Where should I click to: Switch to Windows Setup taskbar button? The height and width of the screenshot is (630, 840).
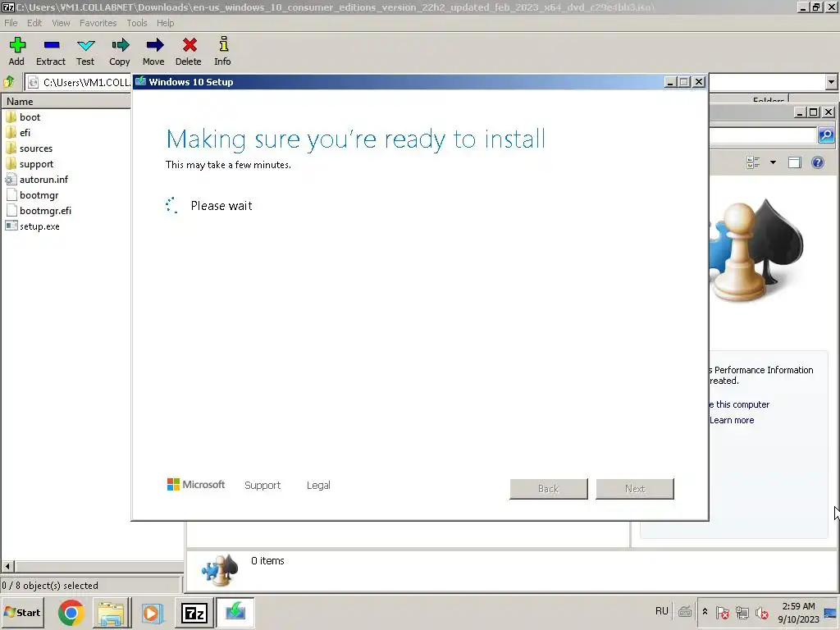click(x=235, y=613)
